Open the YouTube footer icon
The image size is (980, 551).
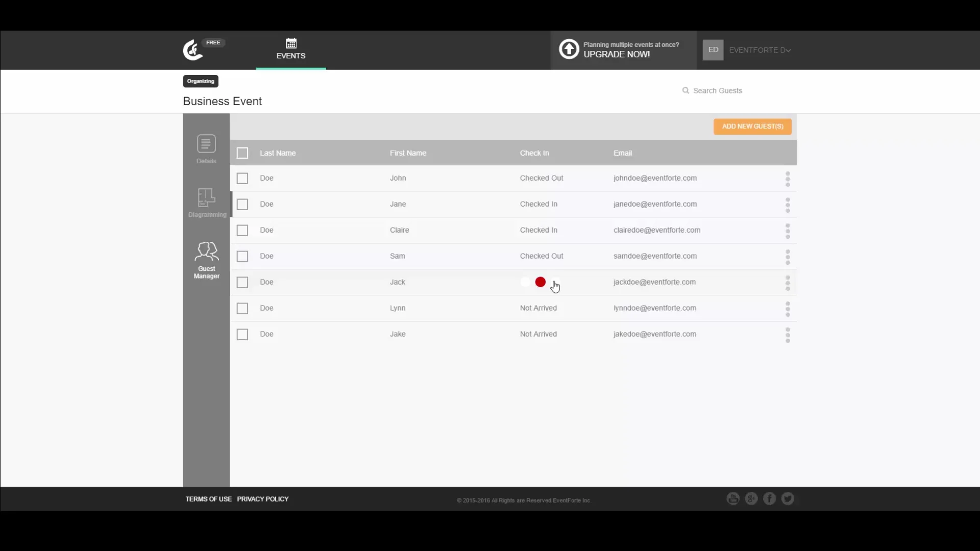tap(733, 498)
